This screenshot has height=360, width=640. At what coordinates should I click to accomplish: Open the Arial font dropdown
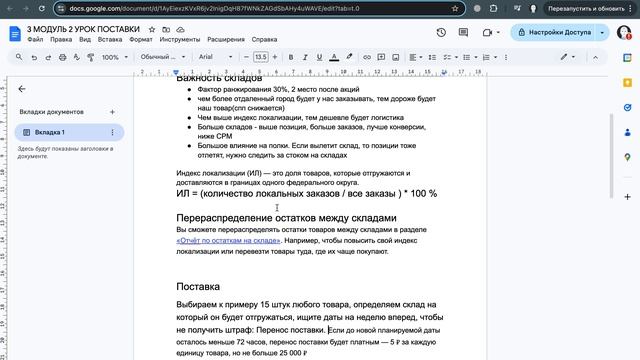point(216,57)
